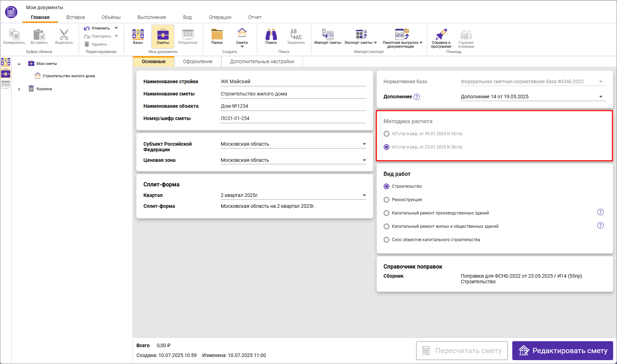
Task: Click the Редактировать смету button
Action: pyautogui.click(x=562, y=351)
